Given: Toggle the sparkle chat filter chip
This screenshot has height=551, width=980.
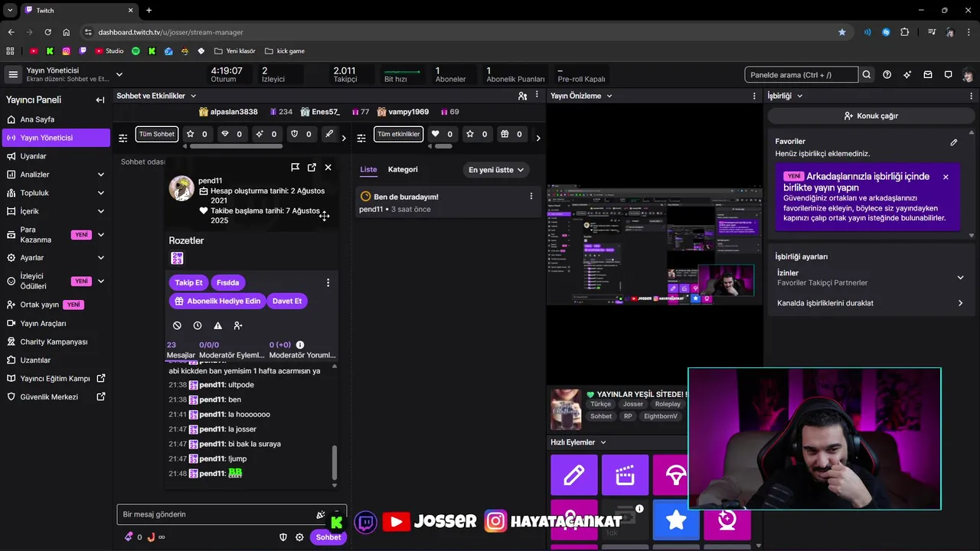Looking at the screenshot, I should click(266, 134).
